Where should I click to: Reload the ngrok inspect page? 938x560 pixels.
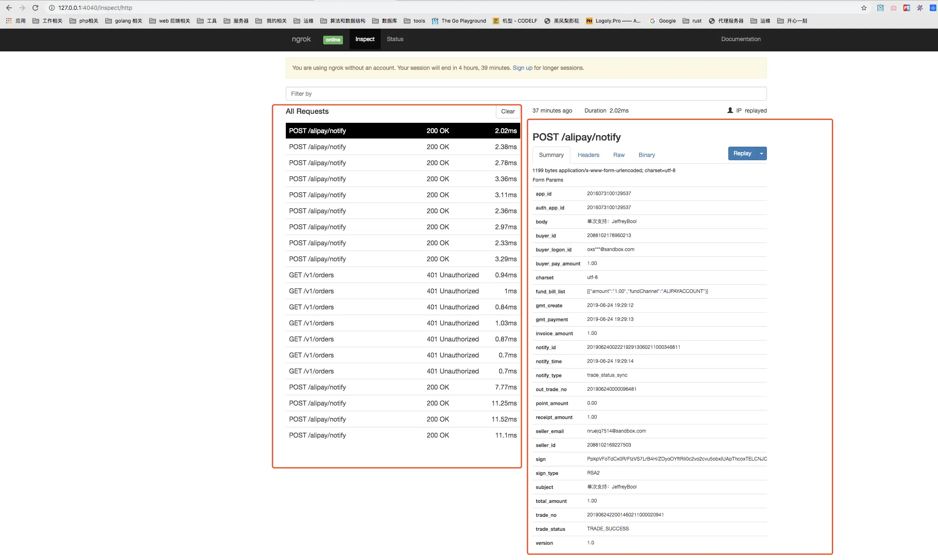click(35, 8)
